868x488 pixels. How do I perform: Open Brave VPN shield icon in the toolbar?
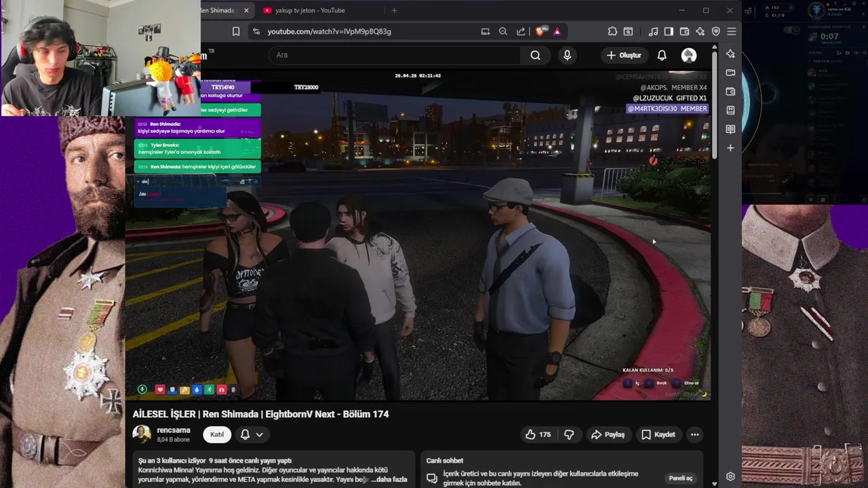pyautogui.click(x=715, y=31)
